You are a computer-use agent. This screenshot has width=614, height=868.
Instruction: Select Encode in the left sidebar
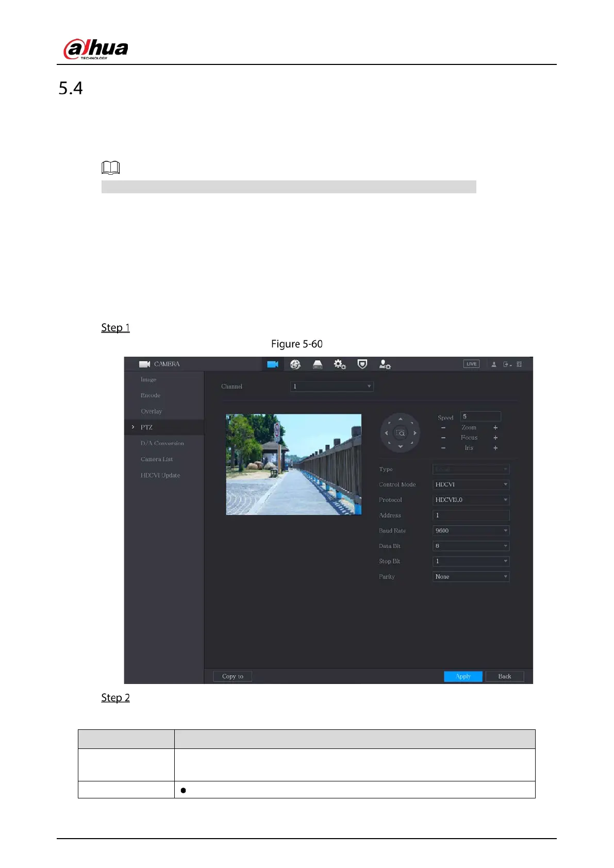coord(164,395)
